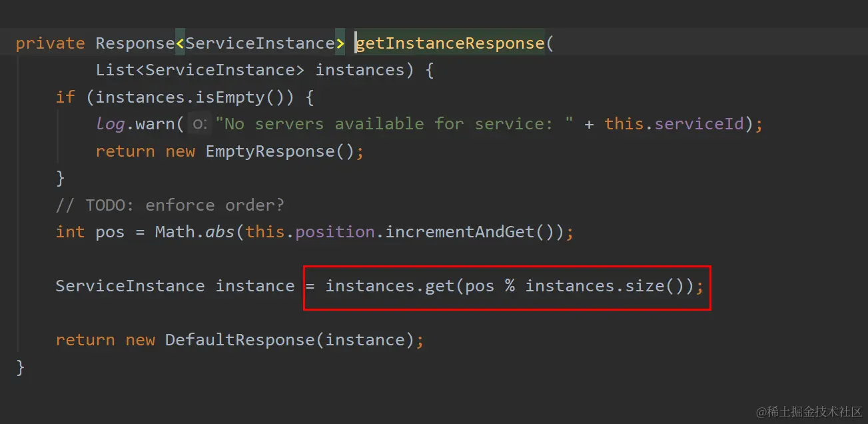868x424 pixels.
Task: Click the 'position' field reference
Action: click(335, 232)
